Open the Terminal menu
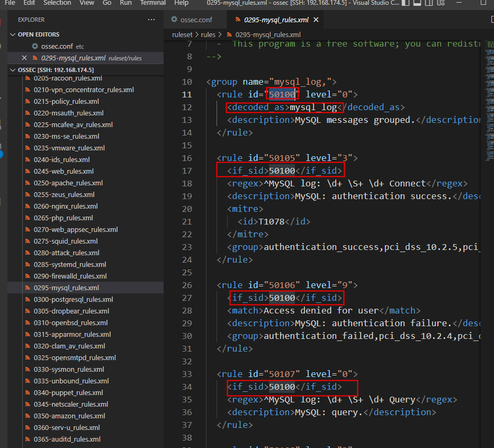The height and width of the screenshot is (448, 494). [x=153, y=3]
